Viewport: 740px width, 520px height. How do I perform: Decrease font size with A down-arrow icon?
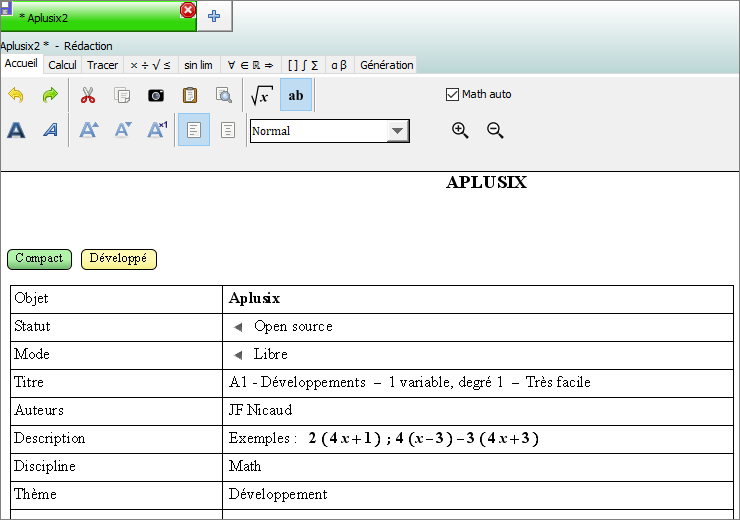pyautogui.click(x=123, y=130)
